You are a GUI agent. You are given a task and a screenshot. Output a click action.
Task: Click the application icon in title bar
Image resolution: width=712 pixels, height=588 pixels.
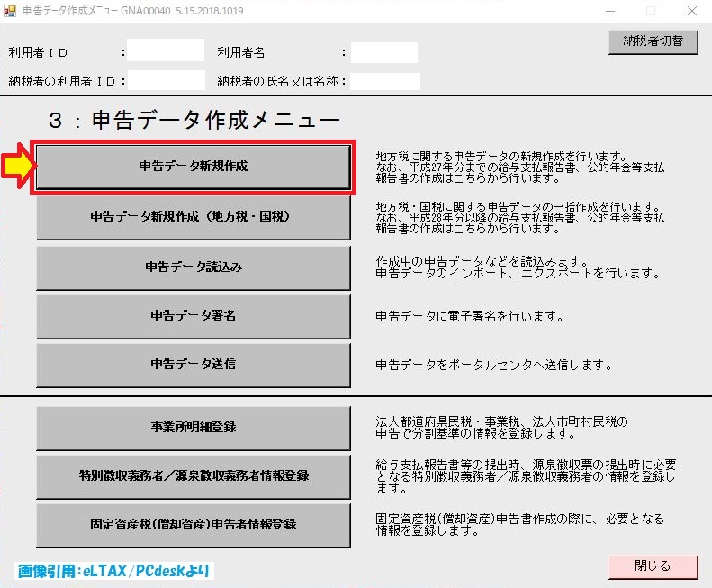10,11
